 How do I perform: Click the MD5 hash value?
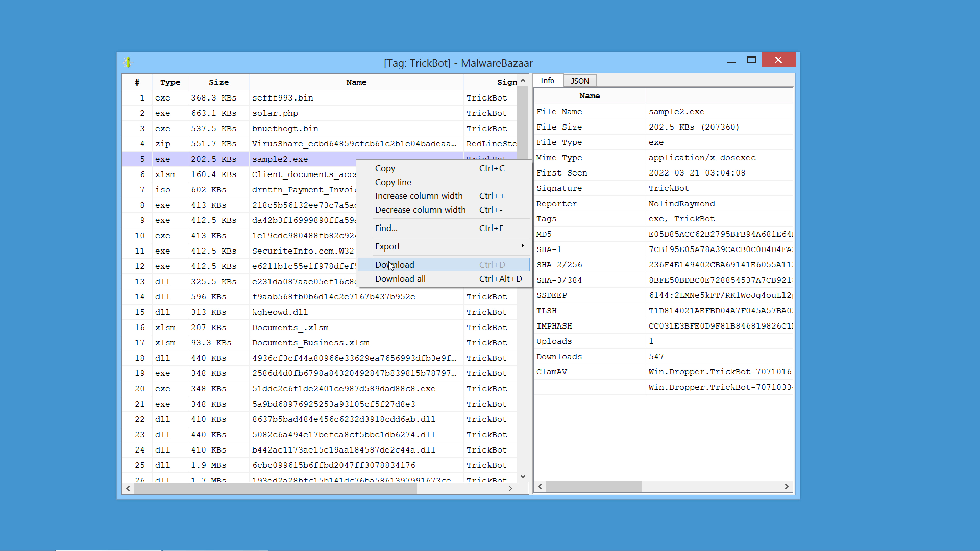[720, 234]
